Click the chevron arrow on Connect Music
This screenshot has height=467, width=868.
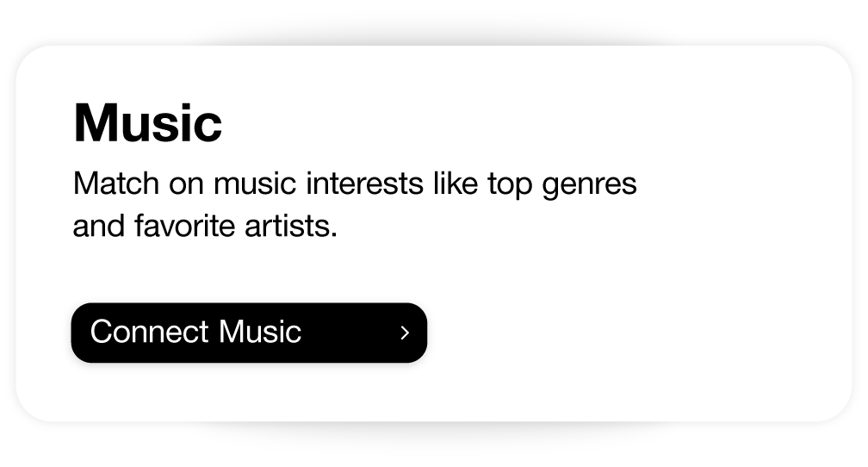click(x=405, y=333)
